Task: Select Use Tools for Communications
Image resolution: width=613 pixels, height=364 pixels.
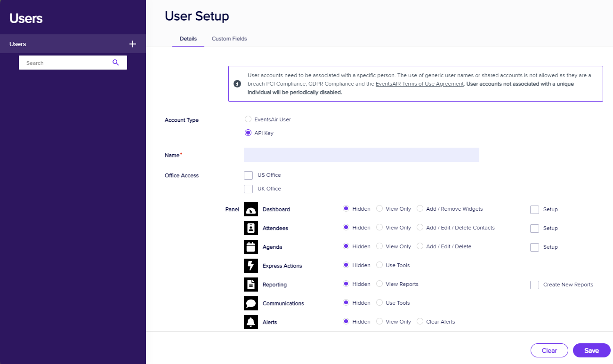Action: [379, 303]
